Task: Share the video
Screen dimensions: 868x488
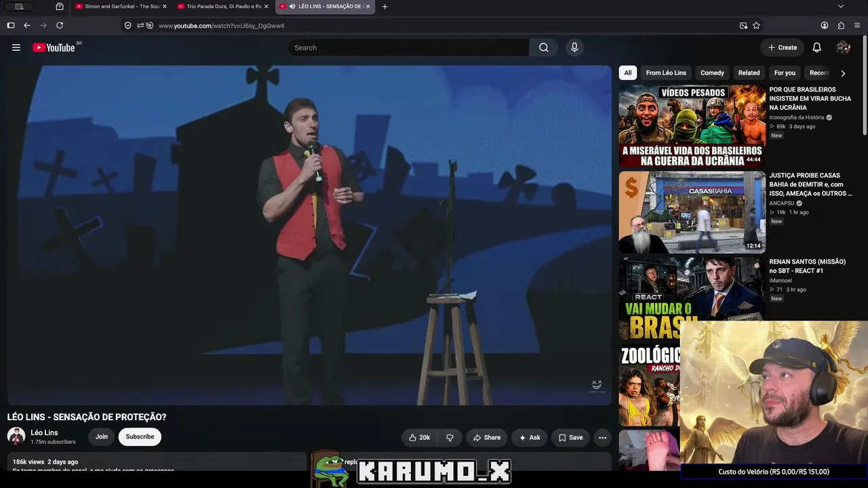Action: 486,438
